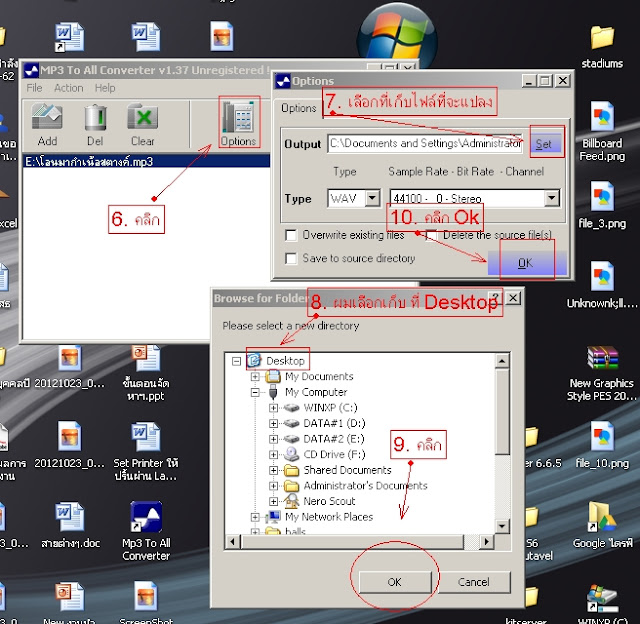Click the Add toolbar icon in MP3 converter

point(47,124)
